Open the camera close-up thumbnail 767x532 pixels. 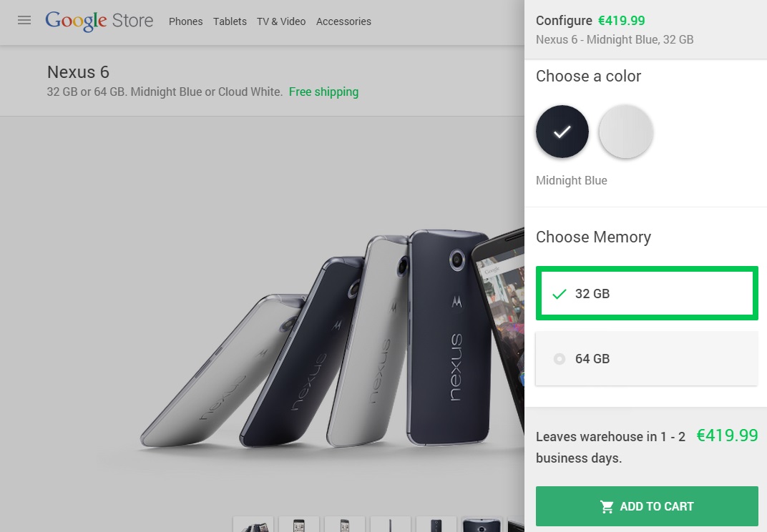482,525
